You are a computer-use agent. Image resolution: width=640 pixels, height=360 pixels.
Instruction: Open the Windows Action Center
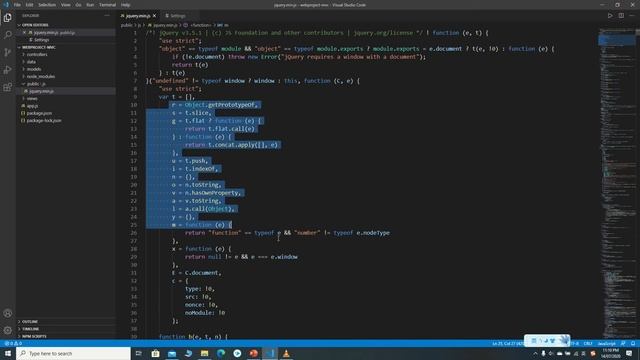629,353
